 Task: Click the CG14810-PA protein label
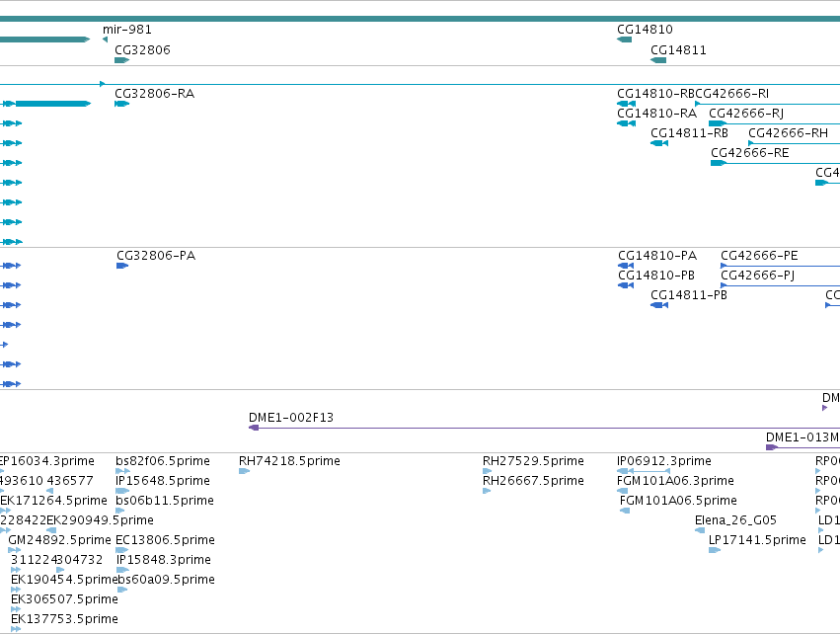click(x=657, y=256)
